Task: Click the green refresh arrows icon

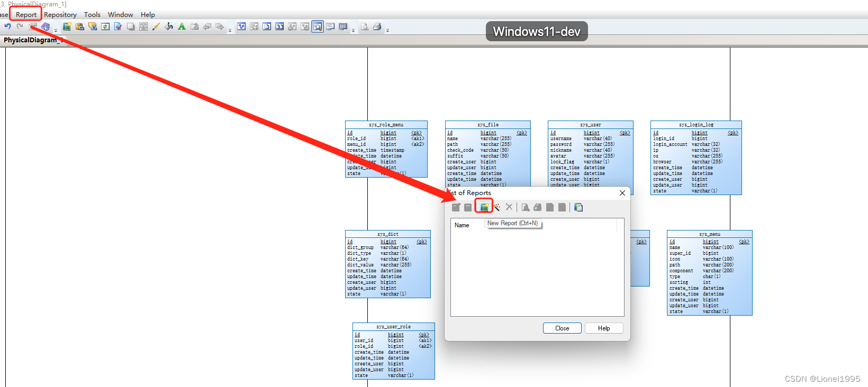Action: (105, 26)
